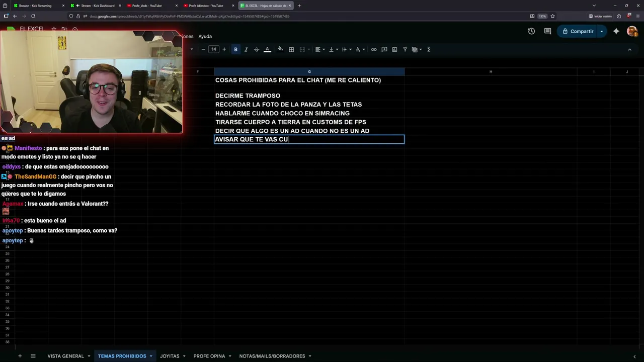Decrease font size with minus button
Screen dimensions: 644x362
203,49
